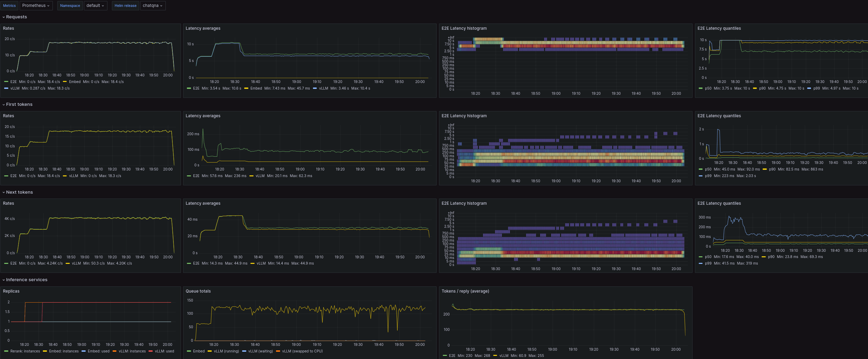The height and width of the screenshot is (359, 868).
Task: Click green E2E color swatch in Tokens / reply legend
Action: (445, 356)
